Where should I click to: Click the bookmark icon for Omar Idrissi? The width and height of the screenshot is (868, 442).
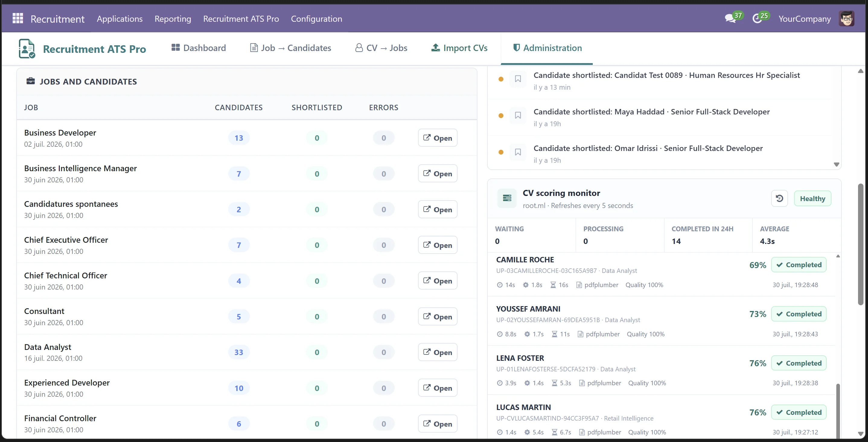click(518, 152)
